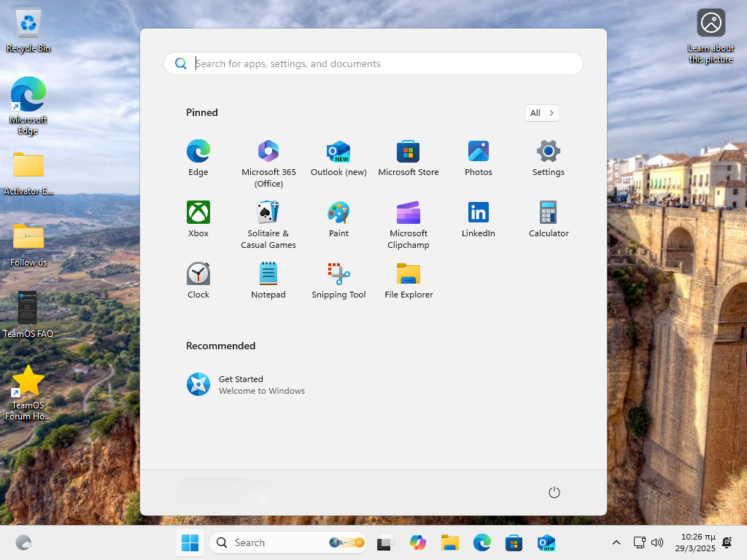747x560 pixels.
Task: Select the Recycle Bin desktop icon
Action: tap(28, 31)
